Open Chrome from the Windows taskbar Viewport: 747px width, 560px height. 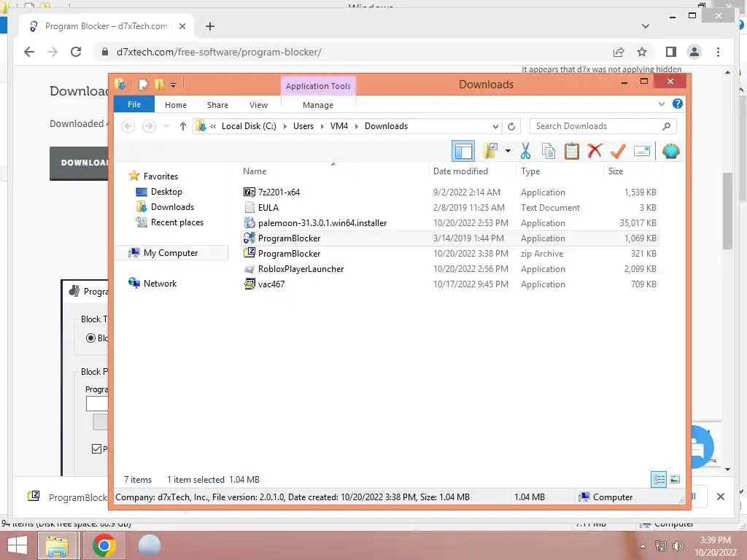click(x=104, y=545)
